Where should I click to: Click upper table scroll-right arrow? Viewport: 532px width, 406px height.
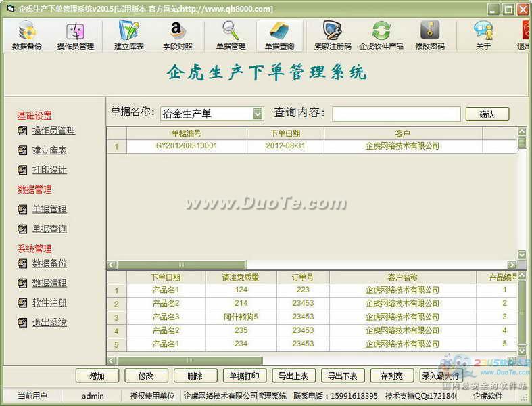512,265
